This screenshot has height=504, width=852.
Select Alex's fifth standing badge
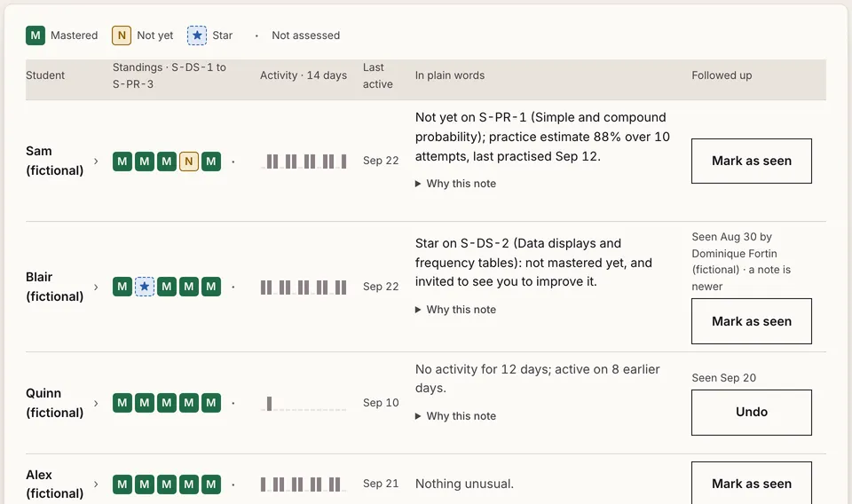click(x=211, y=484)
